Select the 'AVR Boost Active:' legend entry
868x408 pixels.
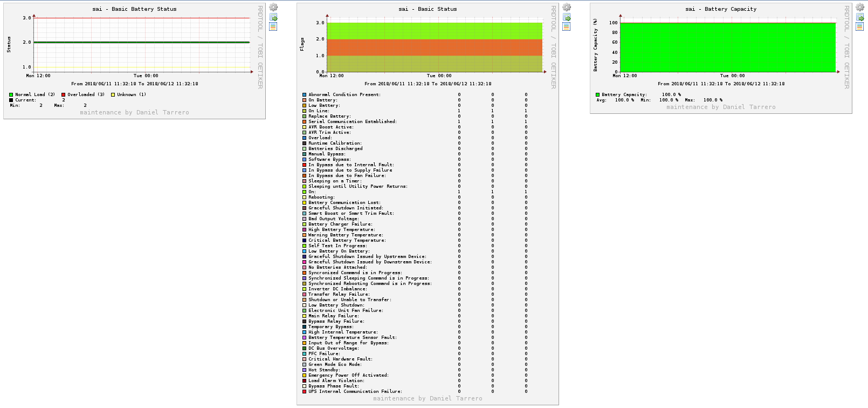tap(415, 127)
